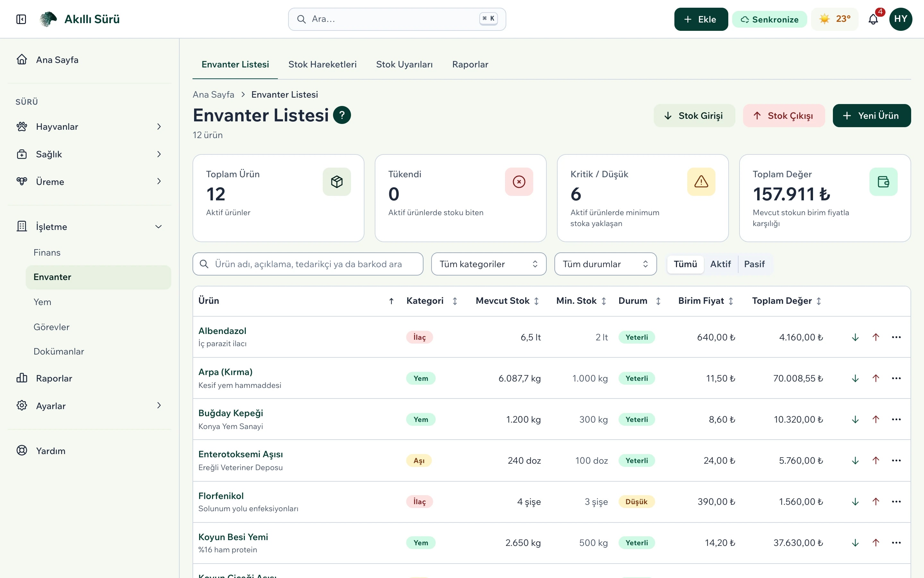924x578 pixels.
Task: Switch to the Stok Uyarıları tab
Action: [x=404, y=64]
